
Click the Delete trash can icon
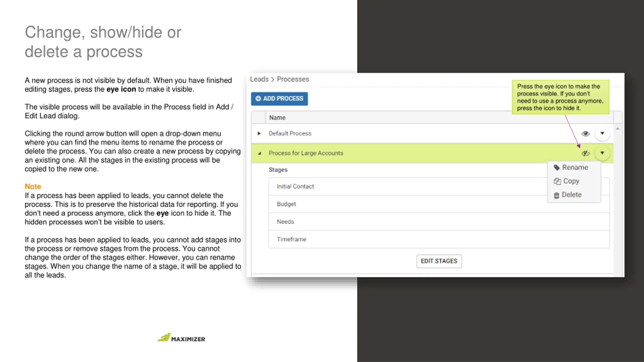tap(556, 195)
